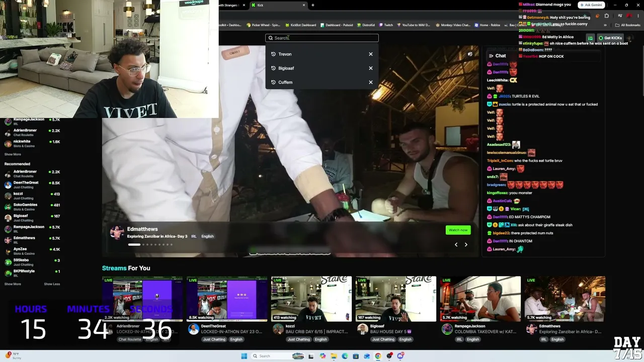Click the Ask Gemini button
The width and height of the screenshot is (644, 362).
coord(591,5)
